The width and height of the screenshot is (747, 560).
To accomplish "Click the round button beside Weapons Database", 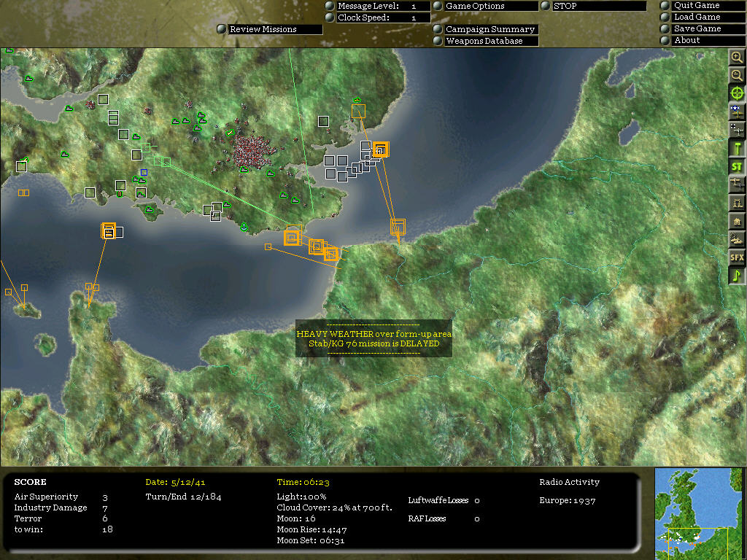I will tap(438, 41).
